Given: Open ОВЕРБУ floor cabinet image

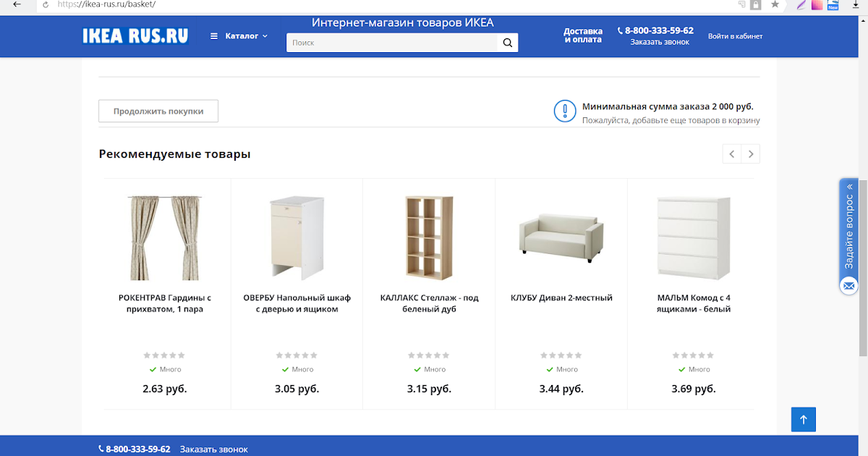Looking at the screenshot, I should [297, 237].
